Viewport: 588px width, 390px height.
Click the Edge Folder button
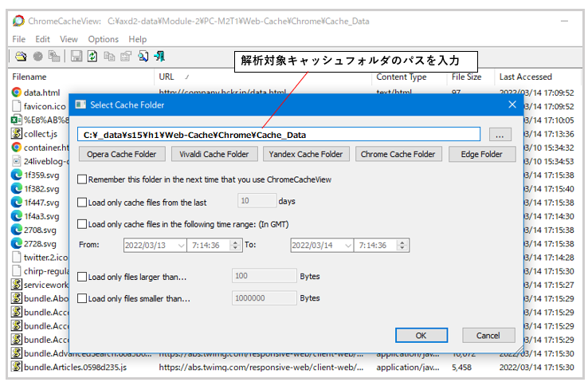481,154
